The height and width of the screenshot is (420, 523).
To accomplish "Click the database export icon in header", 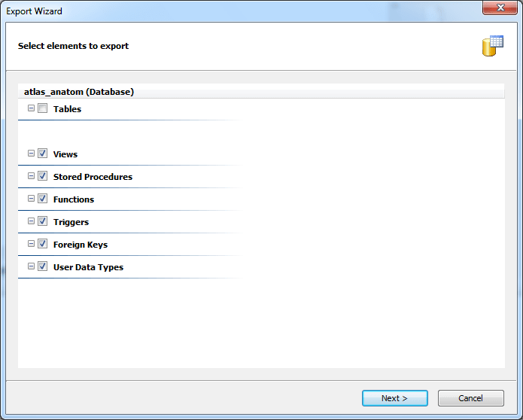I will [x=492, y=46].
